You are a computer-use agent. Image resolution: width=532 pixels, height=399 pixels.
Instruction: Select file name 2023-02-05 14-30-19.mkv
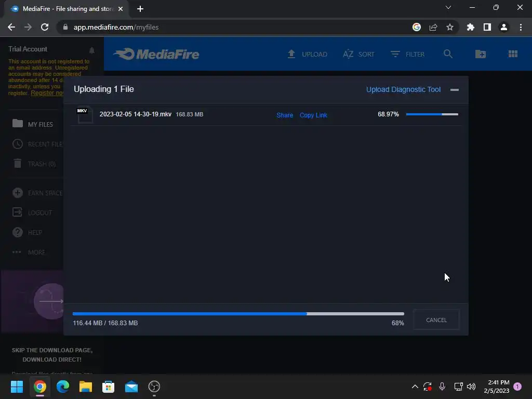(136, 114)
